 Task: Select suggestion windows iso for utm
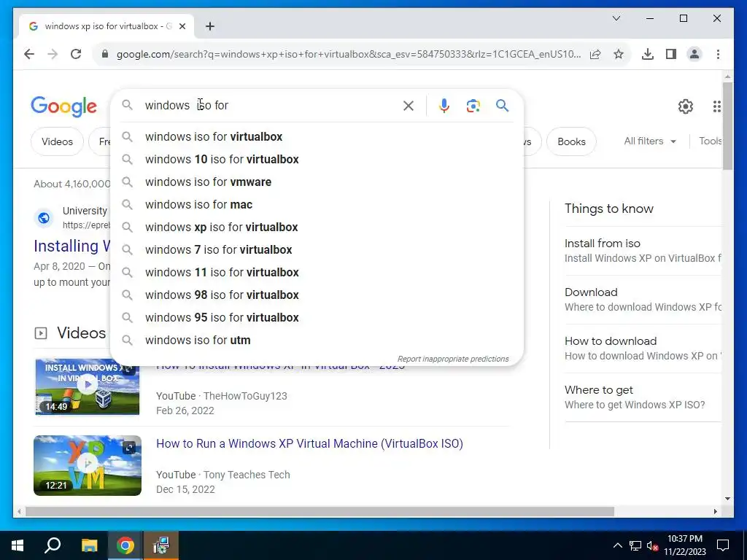point(317,341)
